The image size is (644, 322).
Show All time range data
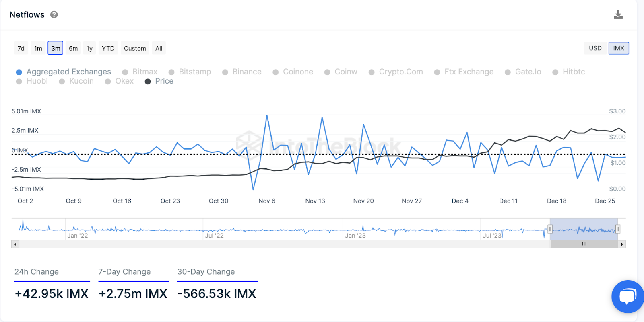point(159,49)
